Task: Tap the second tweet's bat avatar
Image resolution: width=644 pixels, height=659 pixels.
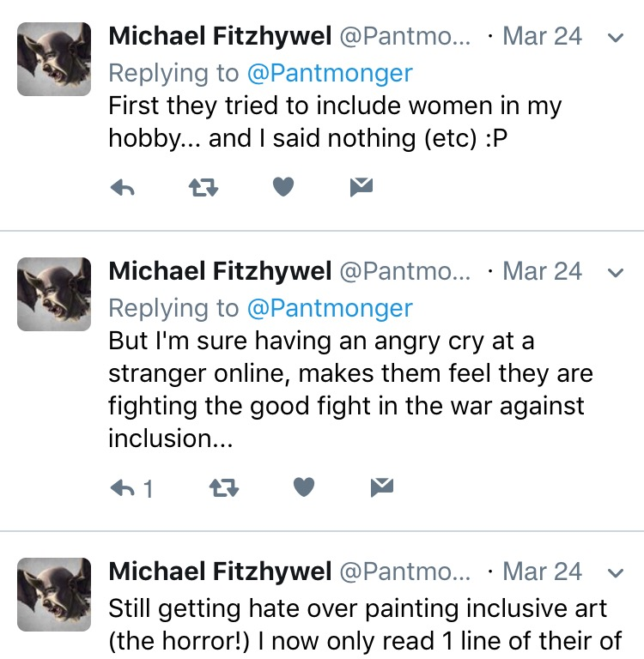Action: click(54, 294)
